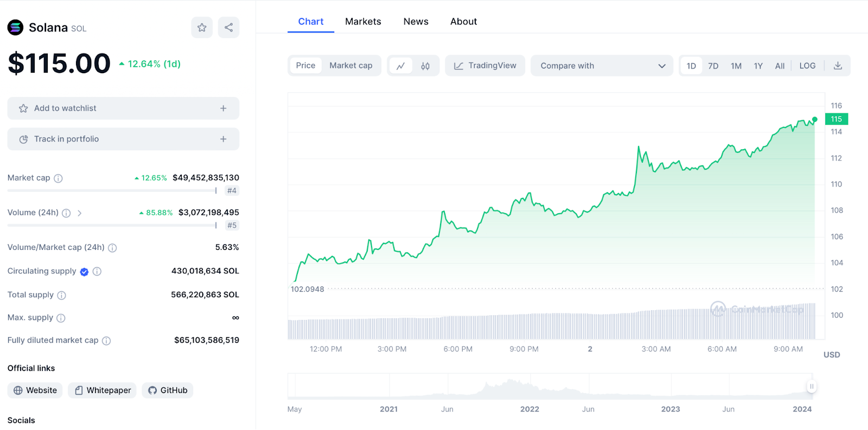Click the plus icon on Add to watchlist
868x430 pixels.
coord(223,108)
